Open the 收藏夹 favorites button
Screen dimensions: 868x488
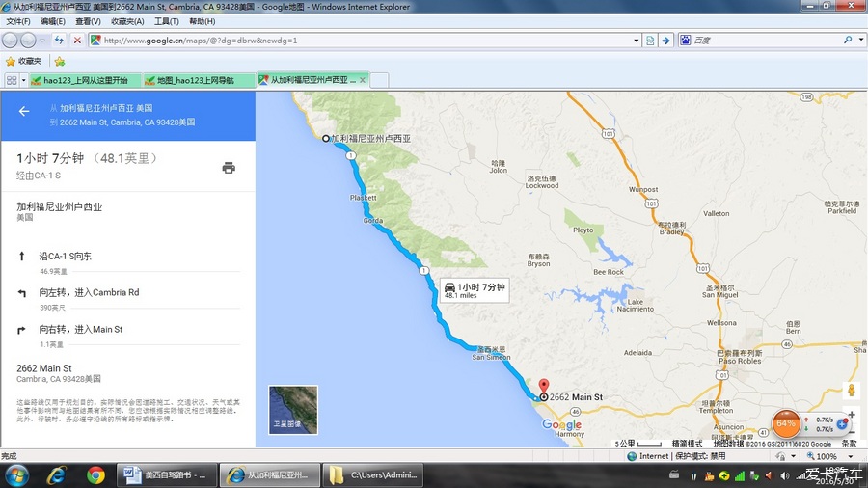[x=24, y=61]
